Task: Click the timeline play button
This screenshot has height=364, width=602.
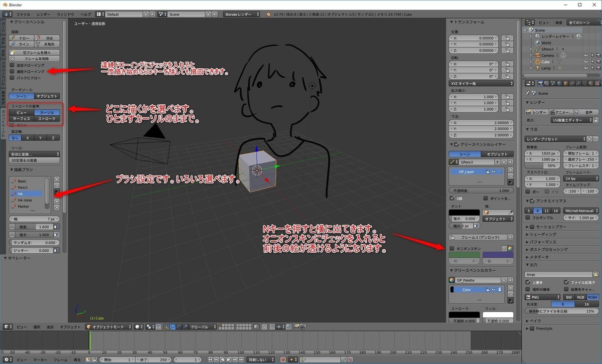Action: click(x=228, y=359)
